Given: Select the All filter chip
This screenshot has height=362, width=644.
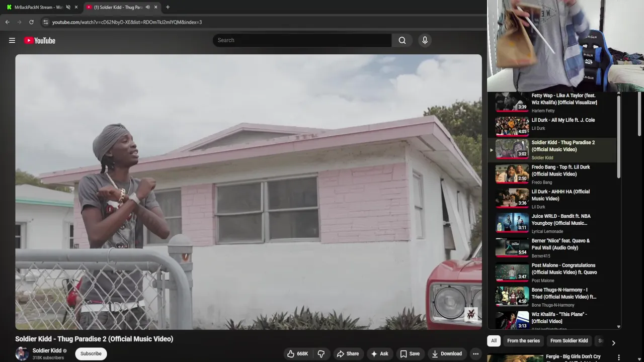Looking at the screenshot, I should pos(494,341).
